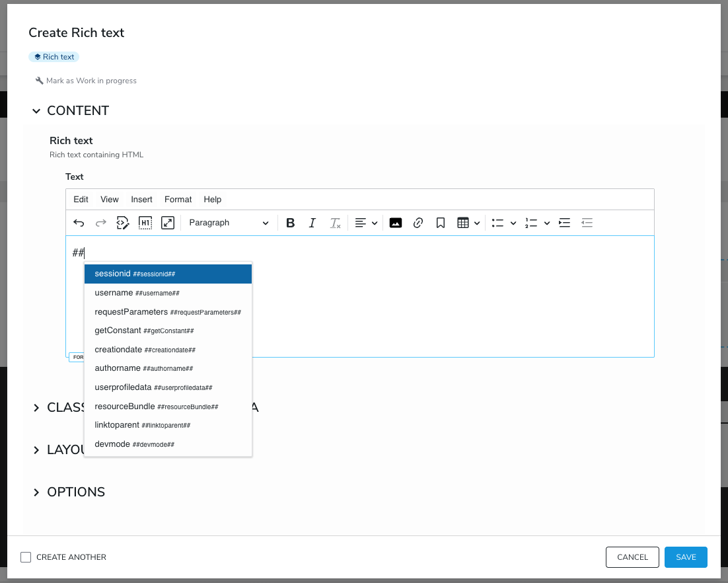
Task: Apply italic formatting
Action: [312, 223]
